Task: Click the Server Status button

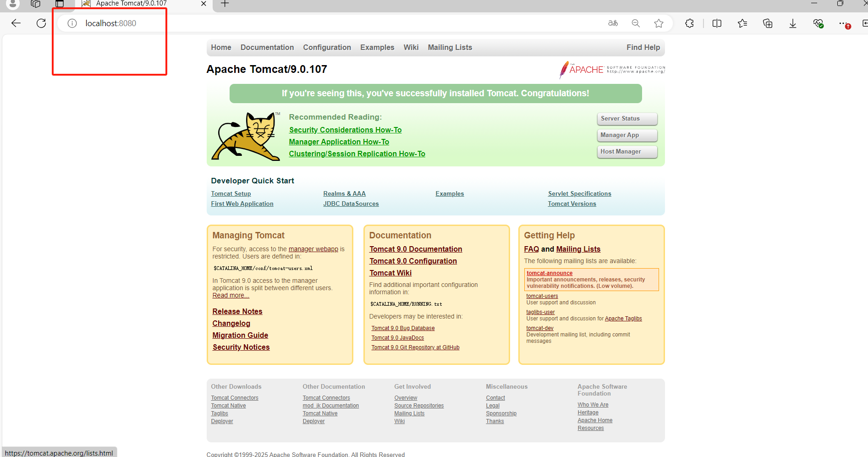Action: point(627,119)
